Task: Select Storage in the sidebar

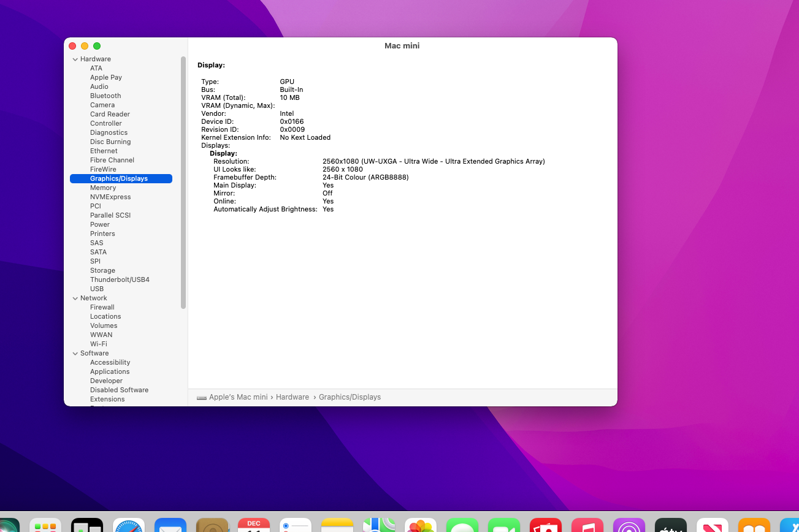Action: [x=102, y=271]
